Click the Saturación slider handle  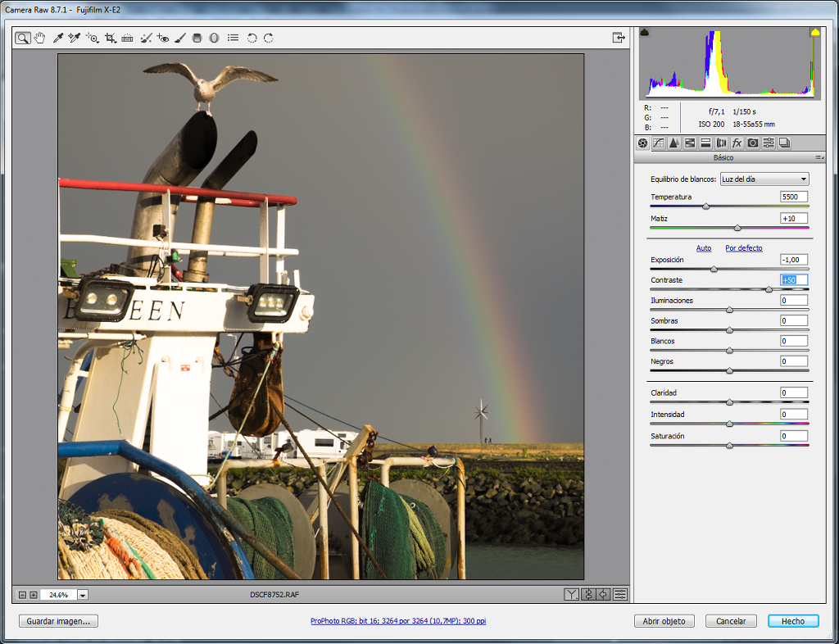pyautogui.click(x=729, y=445)
